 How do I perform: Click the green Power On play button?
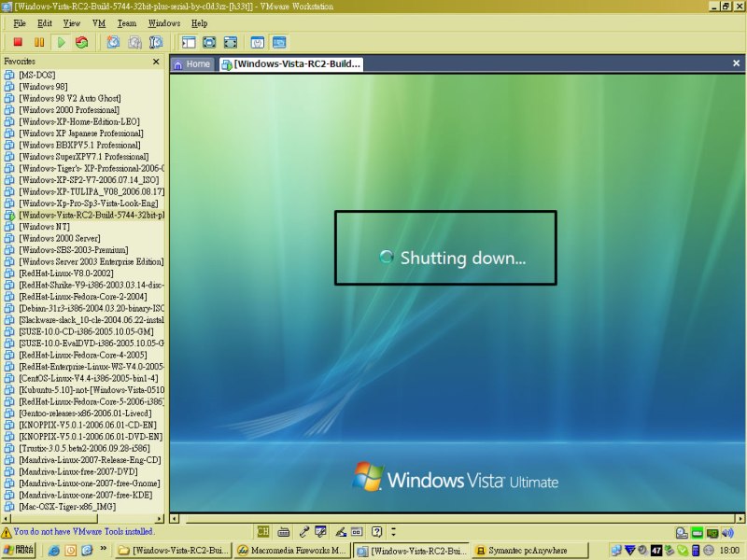[x=61, y=42]
